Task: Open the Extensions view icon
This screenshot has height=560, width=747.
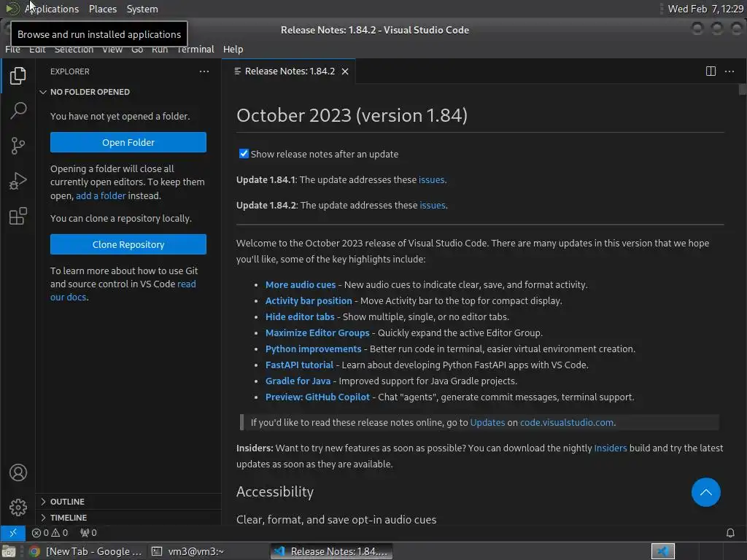Action: tap(18, 216)
